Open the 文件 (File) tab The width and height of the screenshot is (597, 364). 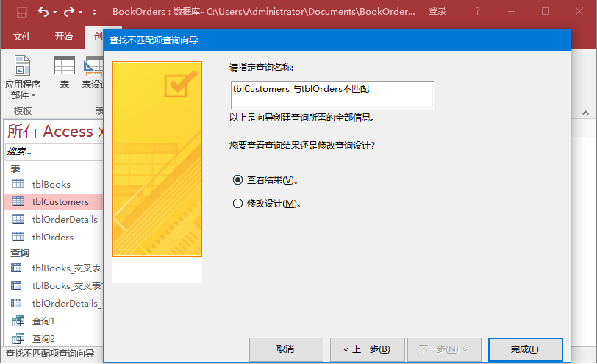pos(22,37)
